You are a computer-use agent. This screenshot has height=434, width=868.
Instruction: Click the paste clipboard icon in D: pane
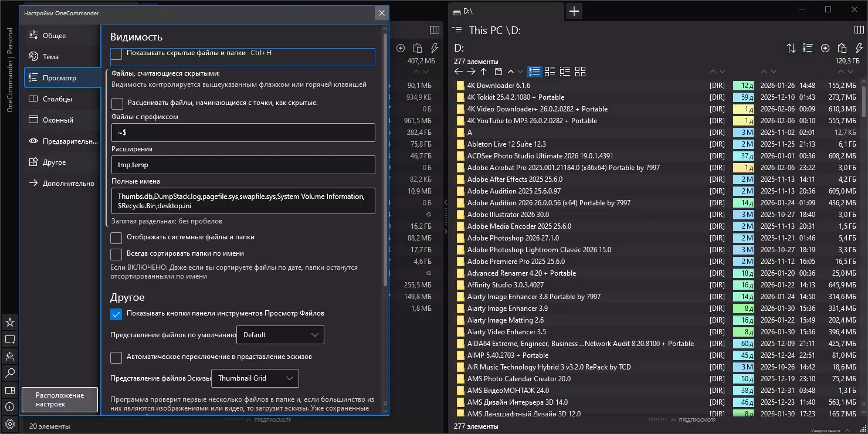(842, 48)
